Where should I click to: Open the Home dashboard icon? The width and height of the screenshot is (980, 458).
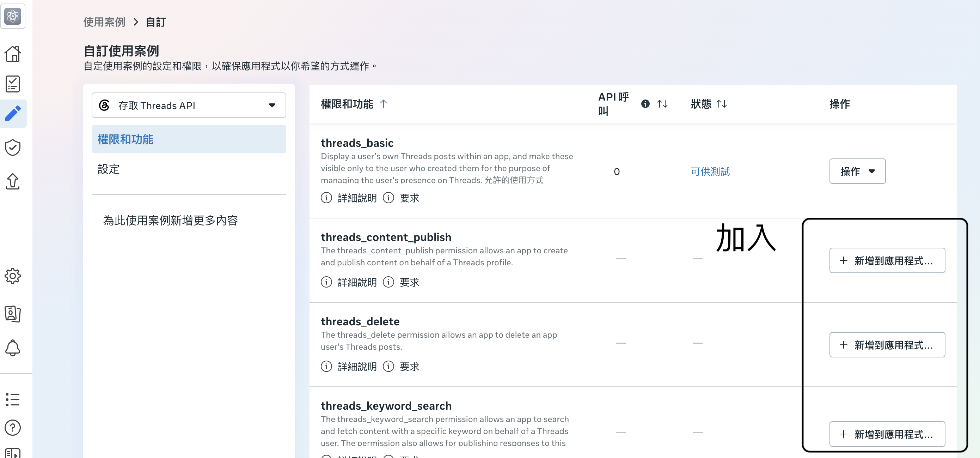click(13, 54)
